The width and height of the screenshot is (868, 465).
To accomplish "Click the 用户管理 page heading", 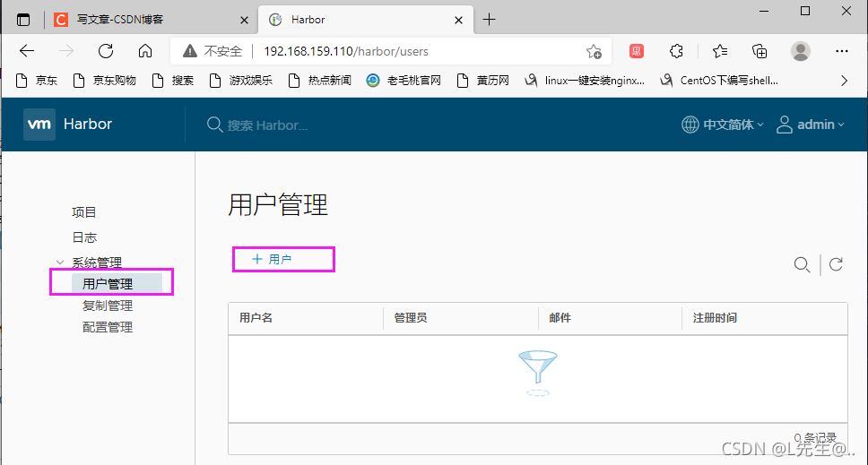I will pos(278,205).
